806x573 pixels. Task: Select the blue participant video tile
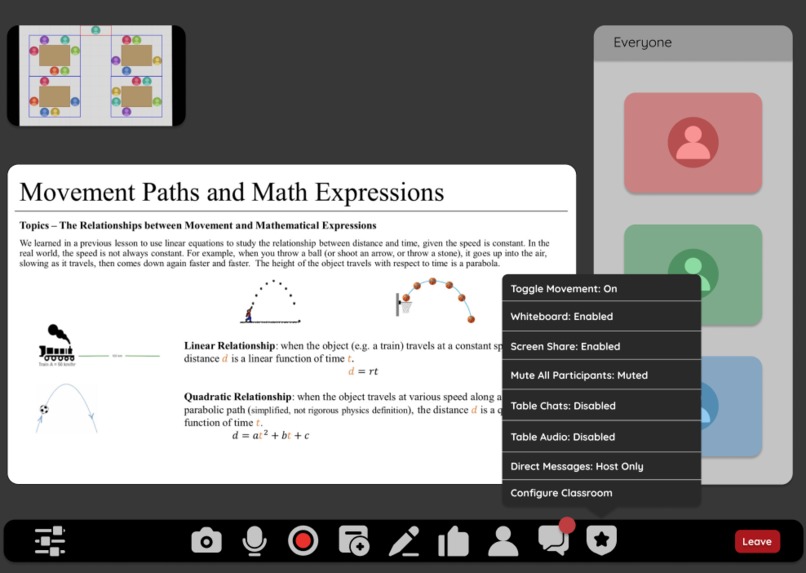click(731, 406)
